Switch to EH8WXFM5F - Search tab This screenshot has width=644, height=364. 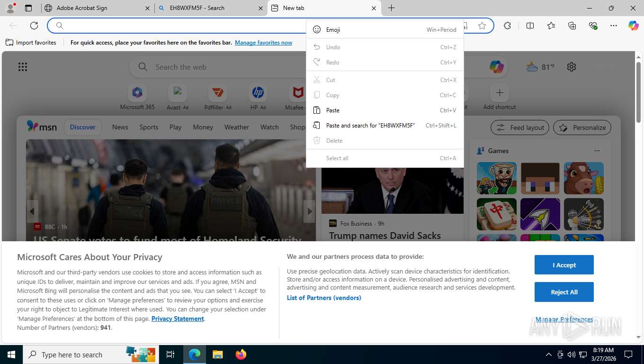pyautogui.click(x=211, y=8)
